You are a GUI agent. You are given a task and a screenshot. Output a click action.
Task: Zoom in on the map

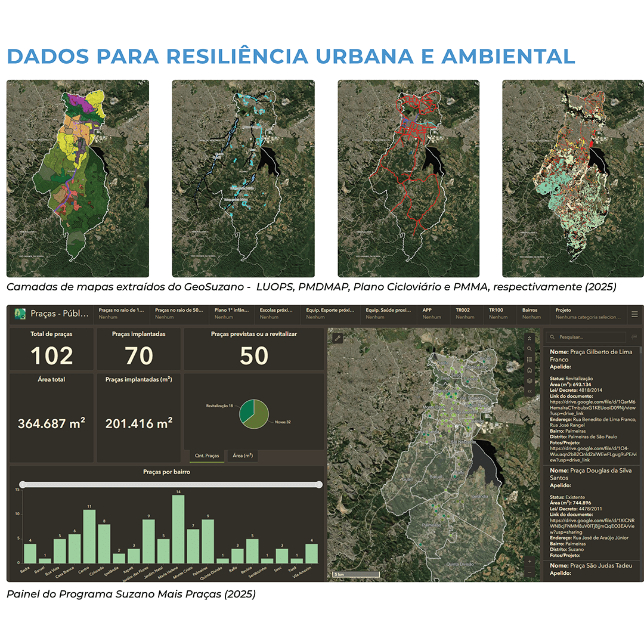[x=530, y=561]
